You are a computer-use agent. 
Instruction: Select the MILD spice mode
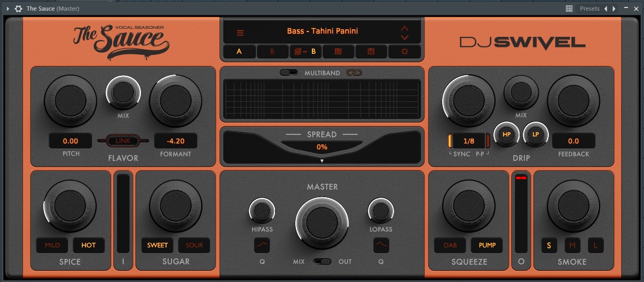pos(52,245)
